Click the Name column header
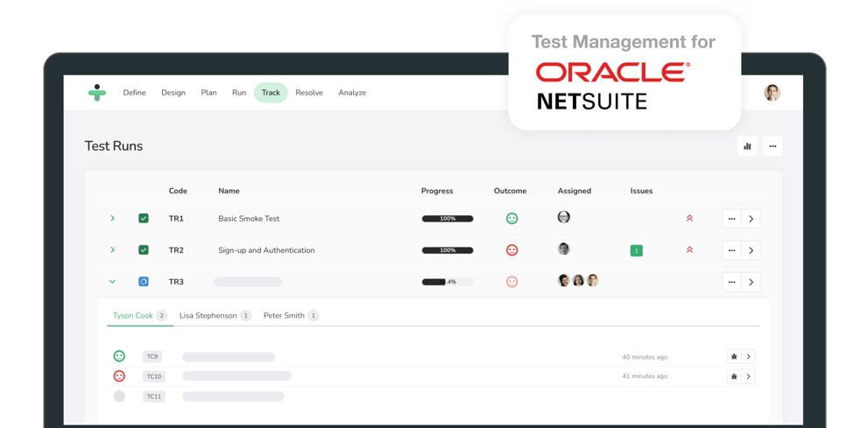Image resolution: width=868 pixels, height=428 pixels. coord(229,191)
